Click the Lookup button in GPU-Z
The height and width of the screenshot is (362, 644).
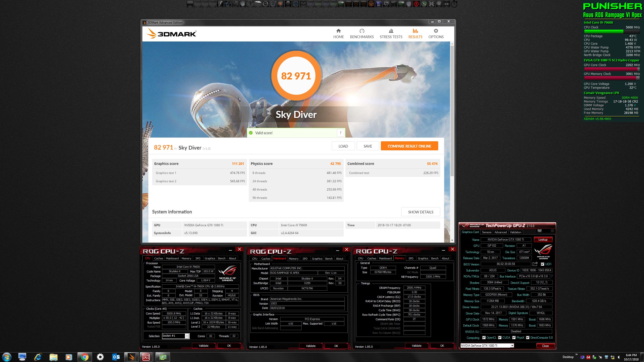[543, 240]
